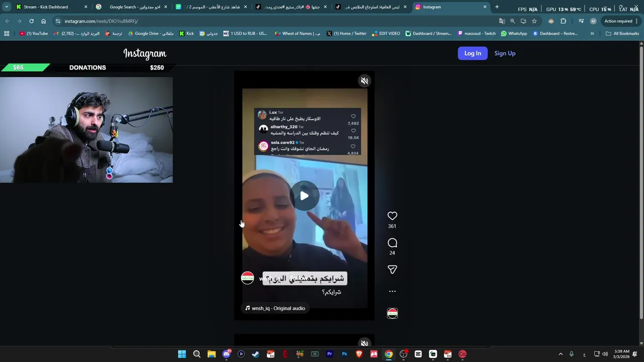This screenshot has height=362, width=644.
Task: Open the YouTube bookmark
Action: click(x=34, y=34)
